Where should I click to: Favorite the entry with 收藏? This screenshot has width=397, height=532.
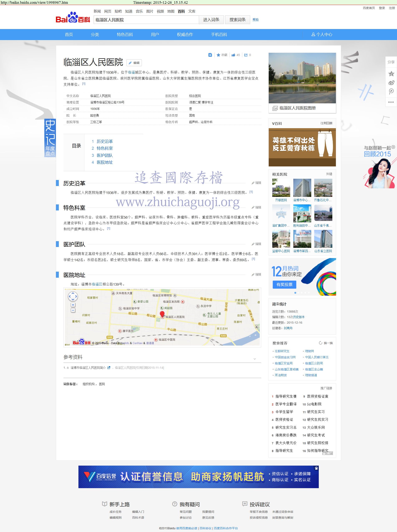pyautogui.click(x=222, y=55)
